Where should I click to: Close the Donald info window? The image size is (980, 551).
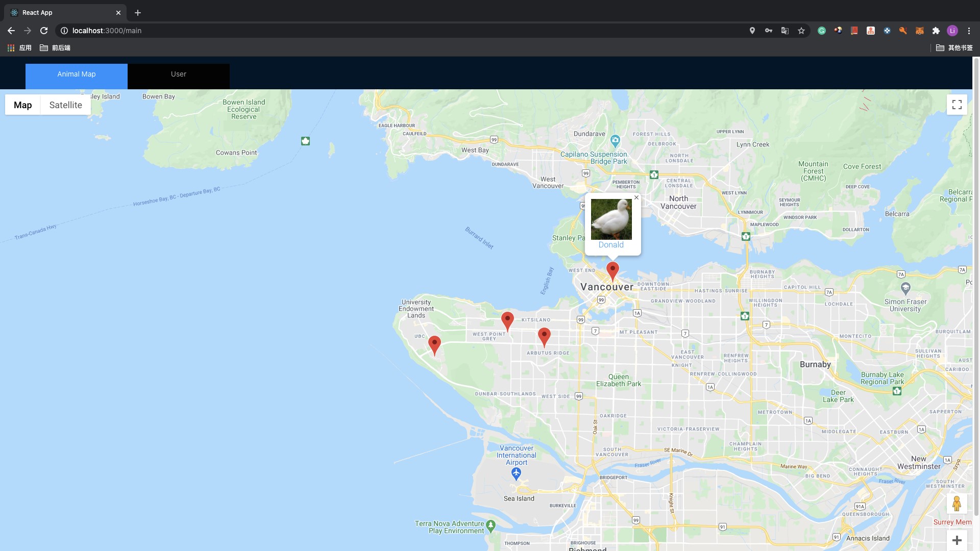tap(636, 197)
